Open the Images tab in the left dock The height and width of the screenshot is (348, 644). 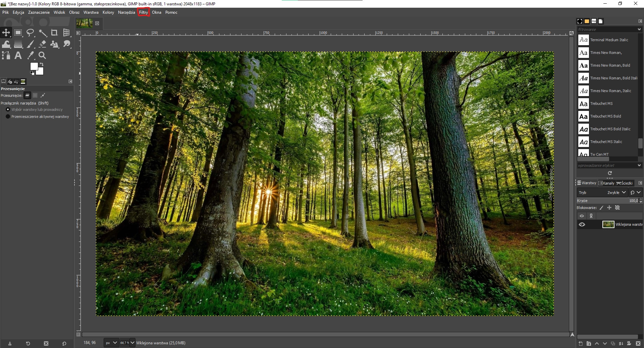coord(23,81)
